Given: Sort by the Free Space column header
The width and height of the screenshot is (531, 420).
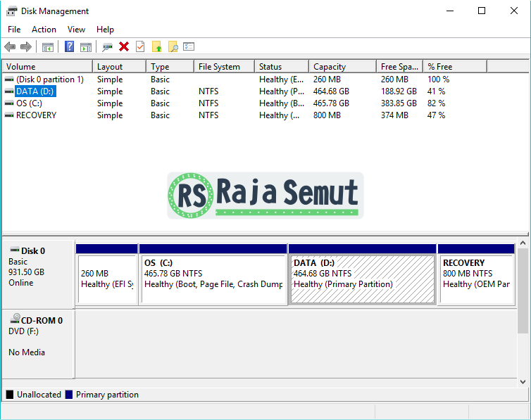Looking at the screenshot, I should pos(400,67).
